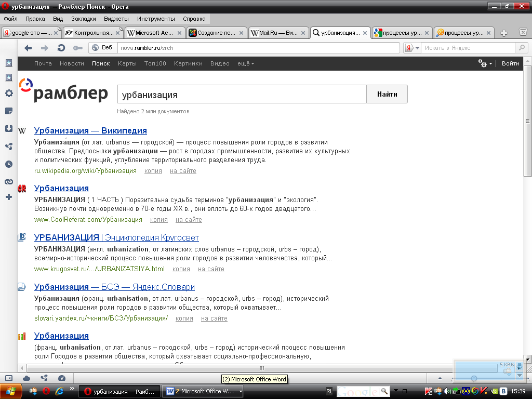Open the Энциклопедия Кругосвет result link
This screenshot has width=532, height=399.
(117, 237)
